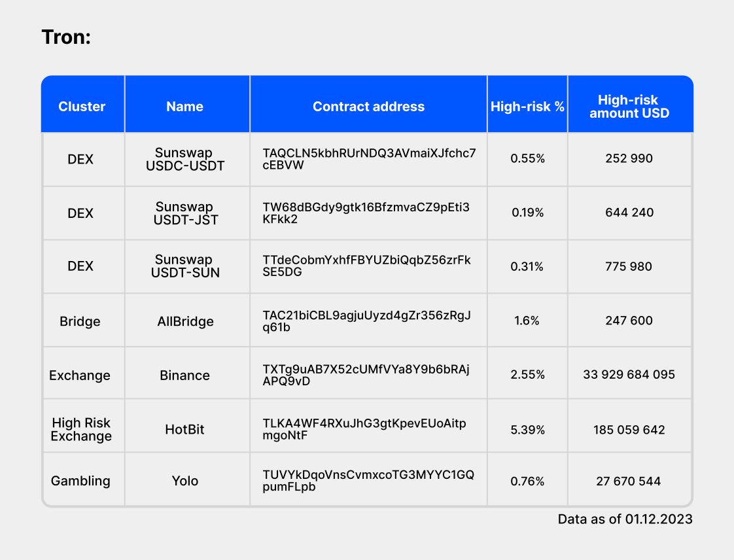Screen dimensions: 734x560
Task: Select the address starting with TAQCLN5kbh
Action: point(369,159)
